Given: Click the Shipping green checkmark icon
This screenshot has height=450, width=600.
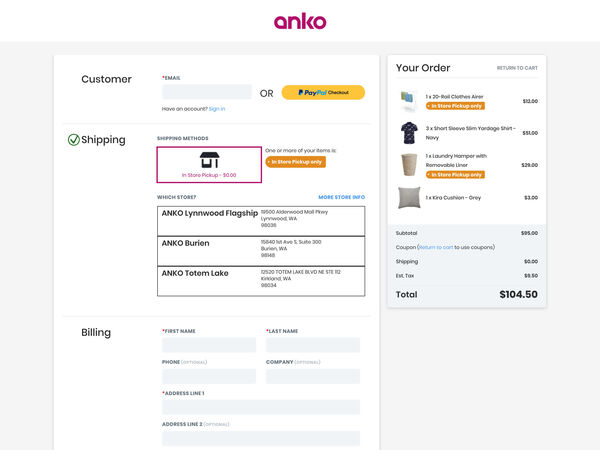Looking at the screenshot, I should (x=73, y=140).
